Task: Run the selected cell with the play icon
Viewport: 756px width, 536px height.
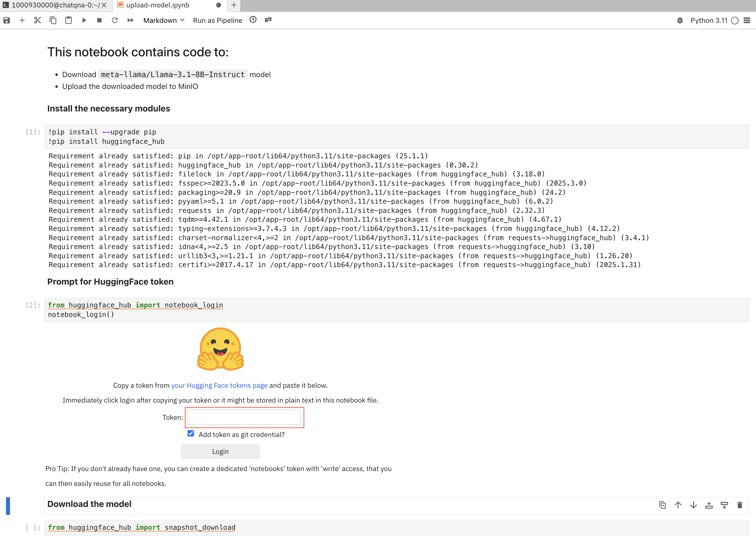Action: [x=84, y=20]
